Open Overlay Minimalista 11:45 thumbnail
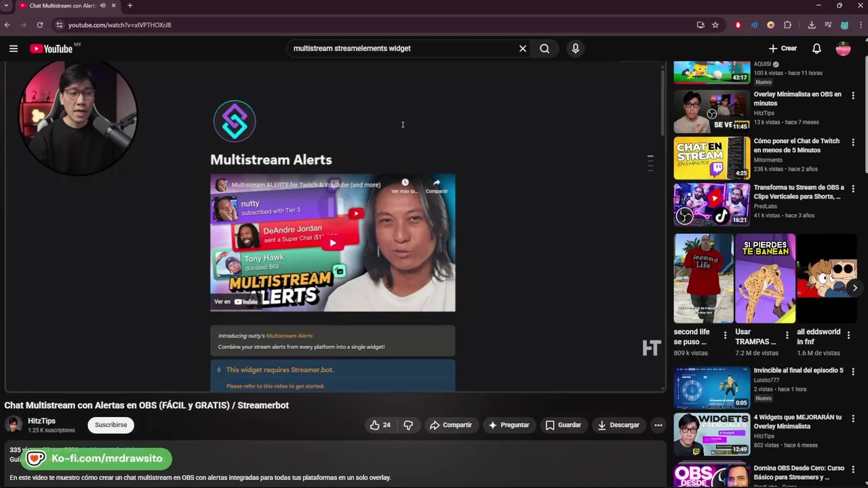The width and height of the screenshot is (868, 488). (712, 111)
